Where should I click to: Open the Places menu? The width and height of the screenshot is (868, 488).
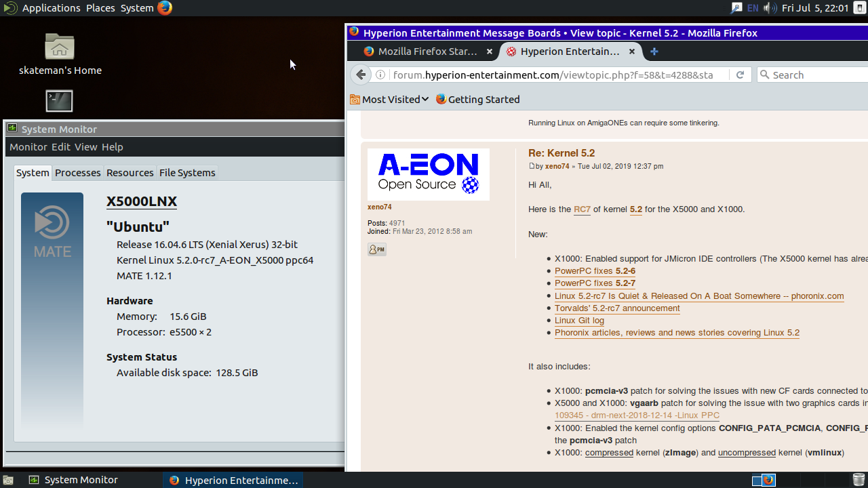100,8
